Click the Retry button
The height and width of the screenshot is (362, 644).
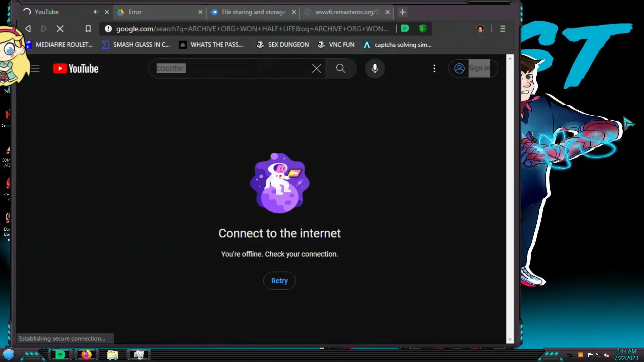tap(279, 281)
